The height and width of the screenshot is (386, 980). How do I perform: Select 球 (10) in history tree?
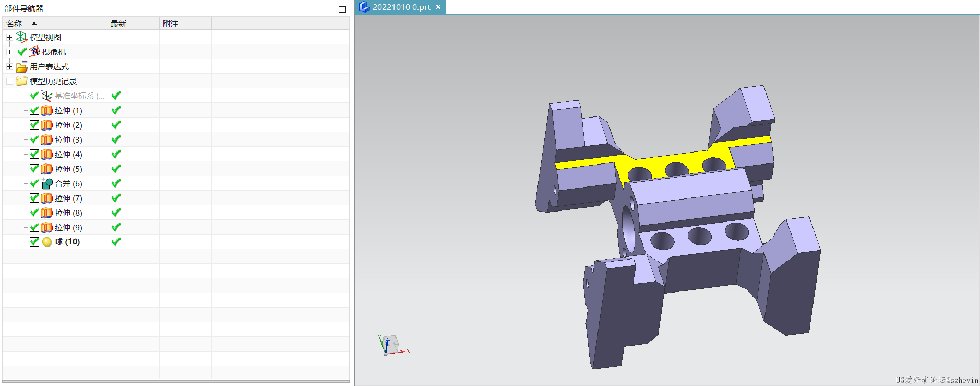click(x=67, y=242)
